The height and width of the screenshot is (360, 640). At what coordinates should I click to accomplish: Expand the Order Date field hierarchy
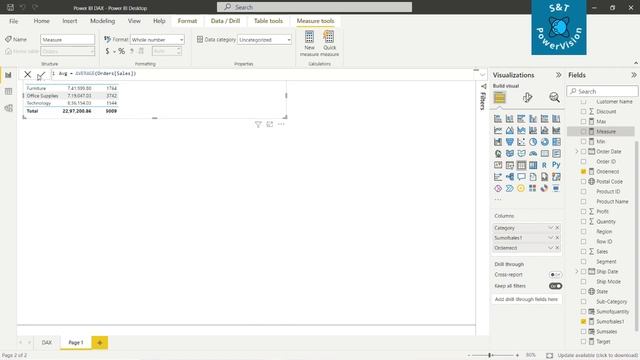pos(577,151)
